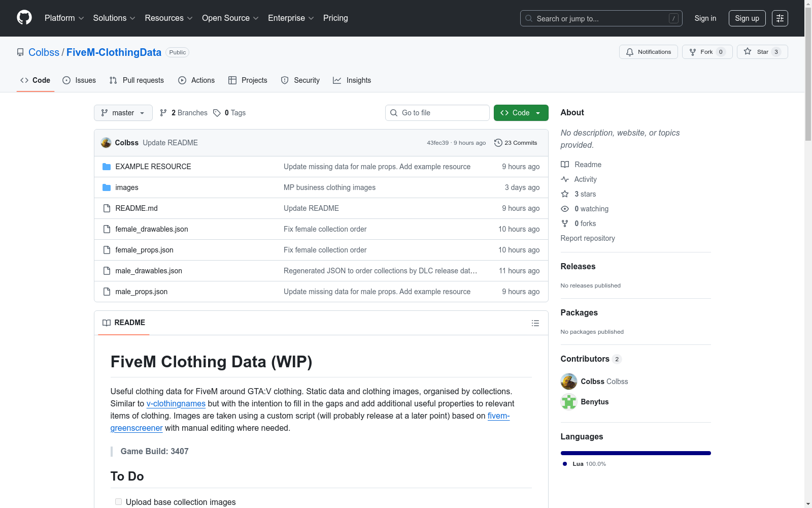Open the fivem-greenscreener link

tap(310, 422)
